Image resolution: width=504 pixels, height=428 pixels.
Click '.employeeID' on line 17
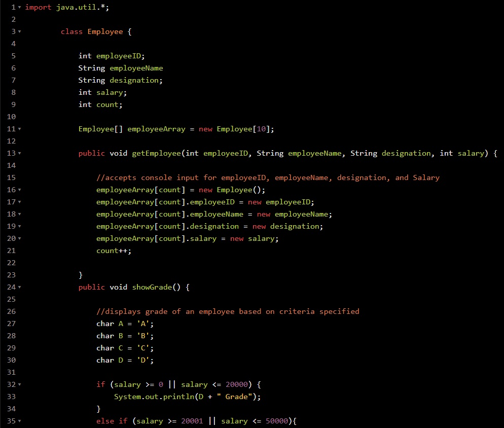[x=210, y=202]
